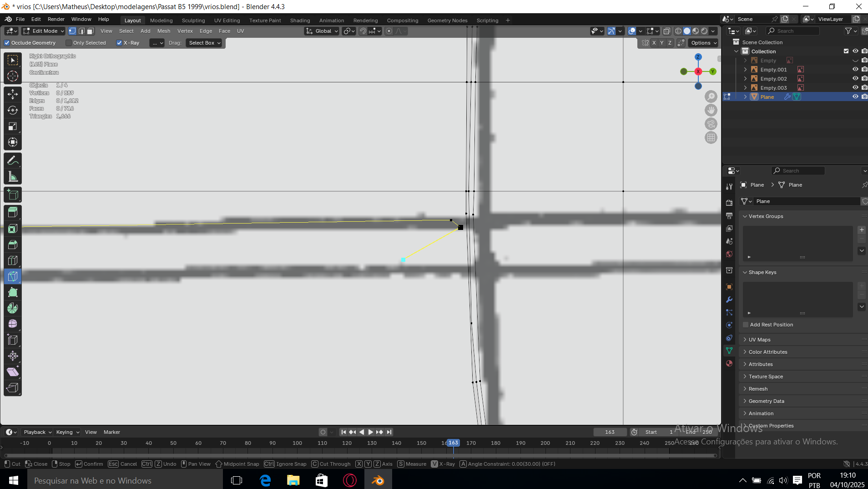Click the viewport pan hand gizmo
The height and width of the screenshot is (489, 868).
[x=711, y=110]
